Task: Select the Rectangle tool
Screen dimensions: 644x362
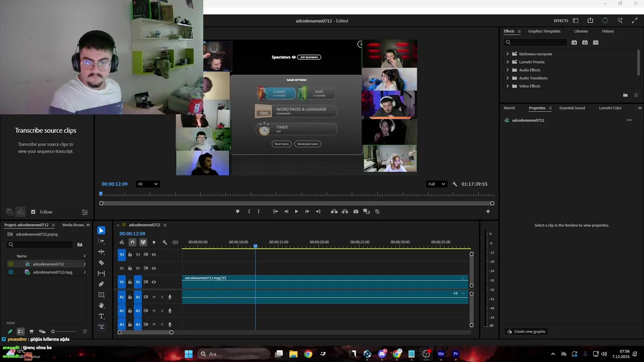Action: (x=101, y=295)
